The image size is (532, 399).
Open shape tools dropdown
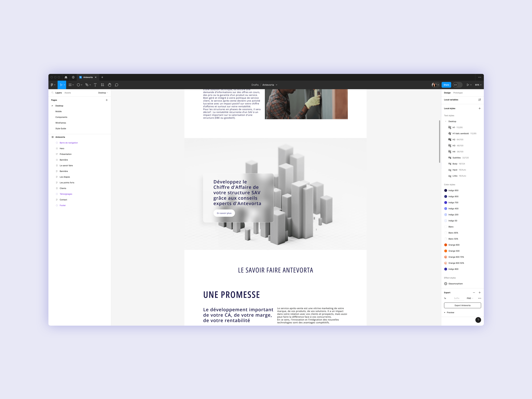coord(81,85)
